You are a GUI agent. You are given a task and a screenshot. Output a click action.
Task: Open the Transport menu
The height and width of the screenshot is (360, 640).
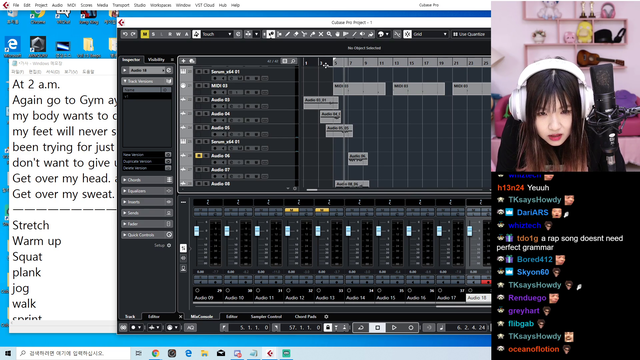click(121, 5)
